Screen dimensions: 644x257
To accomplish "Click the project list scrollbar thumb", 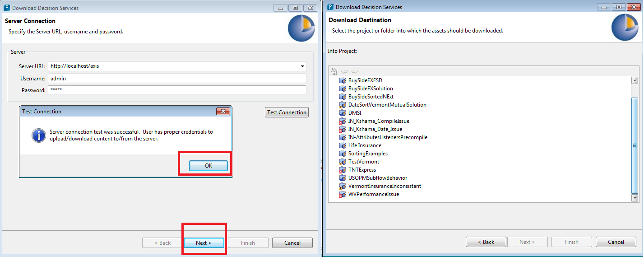I will (635, 145).
